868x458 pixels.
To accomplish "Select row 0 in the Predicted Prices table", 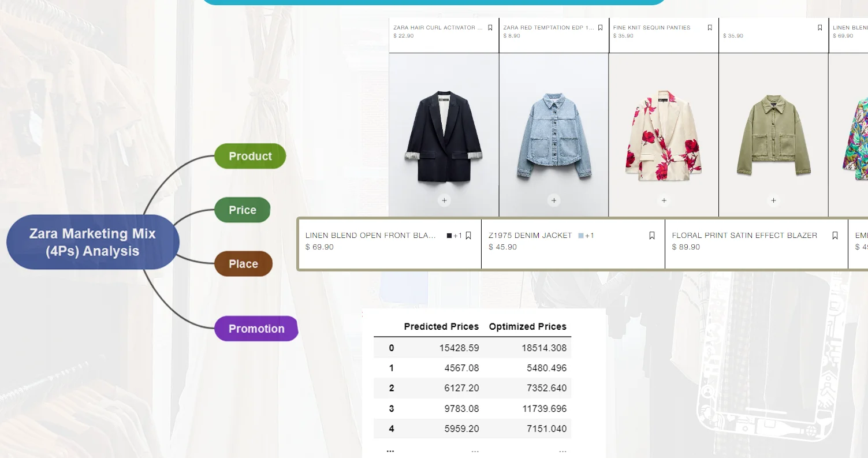I will click(471, 348).
